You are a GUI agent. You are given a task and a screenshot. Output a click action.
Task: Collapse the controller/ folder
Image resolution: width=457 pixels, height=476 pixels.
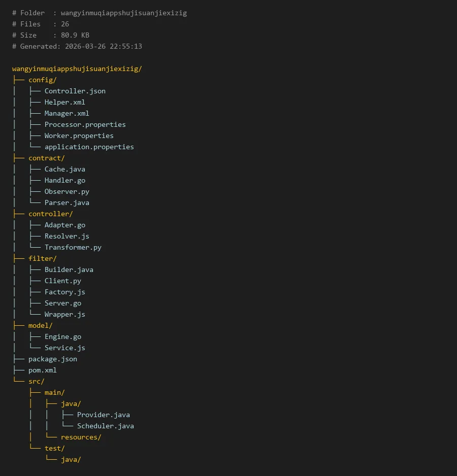(x=50, y=214)
